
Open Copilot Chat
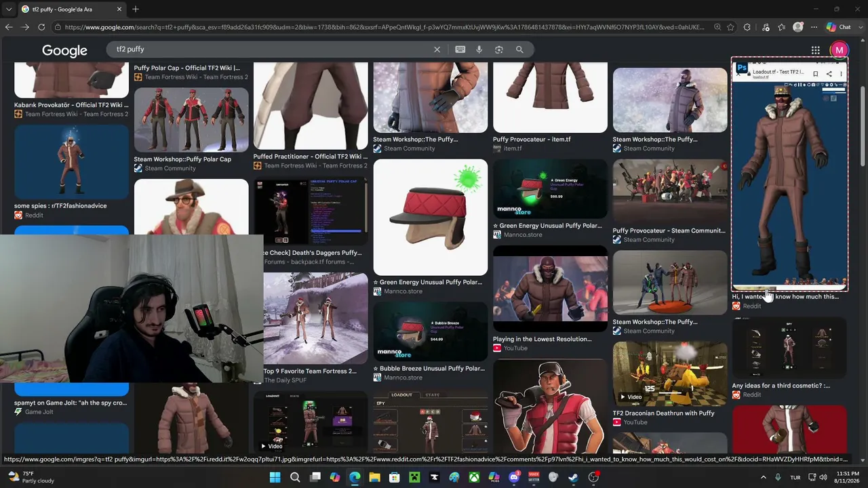point(839,27)
